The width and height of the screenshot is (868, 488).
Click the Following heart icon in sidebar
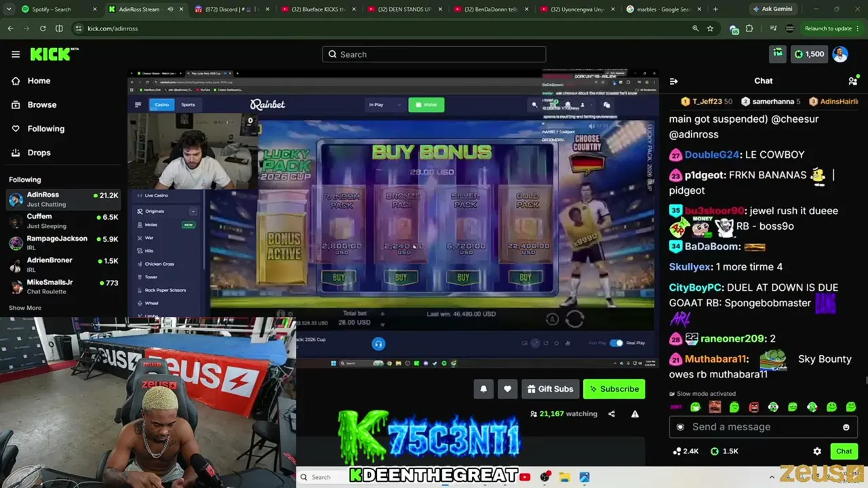16,129
